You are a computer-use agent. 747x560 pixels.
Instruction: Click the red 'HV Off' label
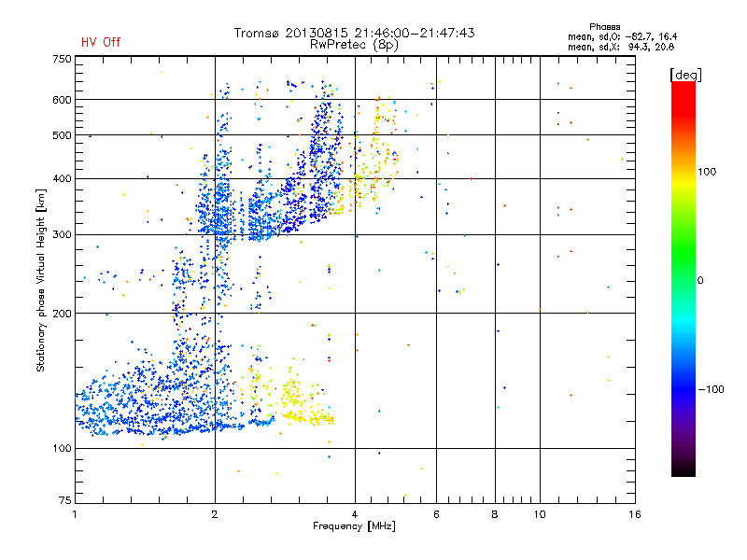point(101,42)
